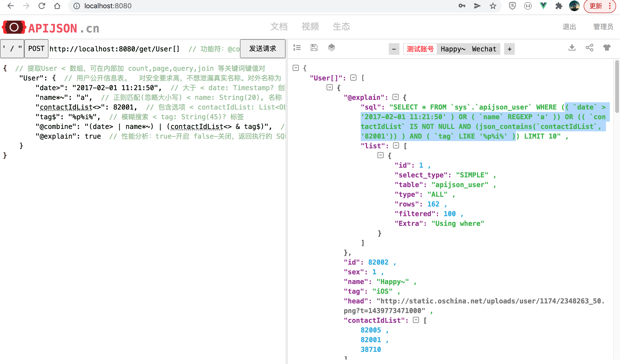Click the save floppy disk icon

tap(314, 48)
